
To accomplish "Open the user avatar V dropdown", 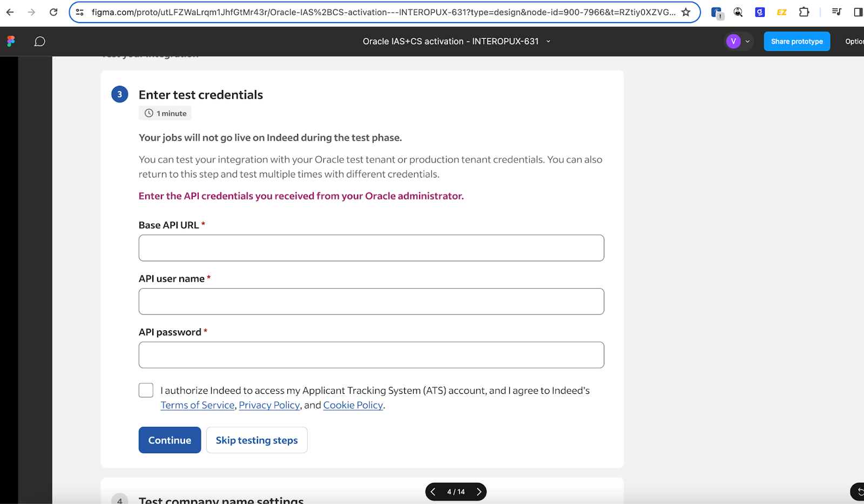I will pyautogui.click(x=739, y=42).
